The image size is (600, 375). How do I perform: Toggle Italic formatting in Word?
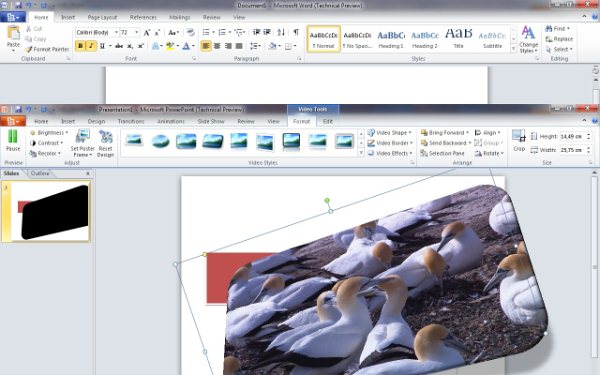[x=91, y=46]
